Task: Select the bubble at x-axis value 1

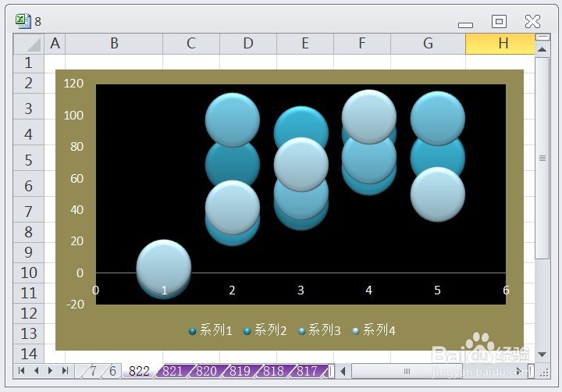Action: (x=164, y=267)
